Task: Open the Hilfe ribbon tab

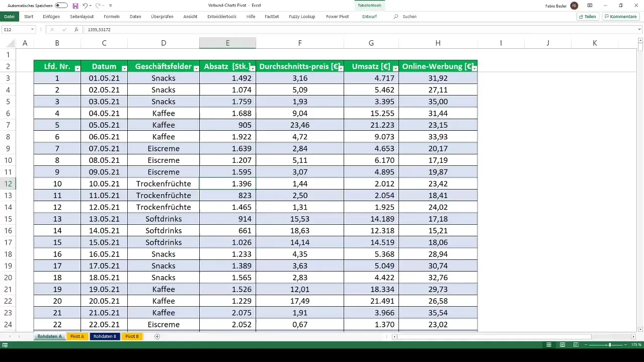Action: pyautogui.click(x=251, y=17)
